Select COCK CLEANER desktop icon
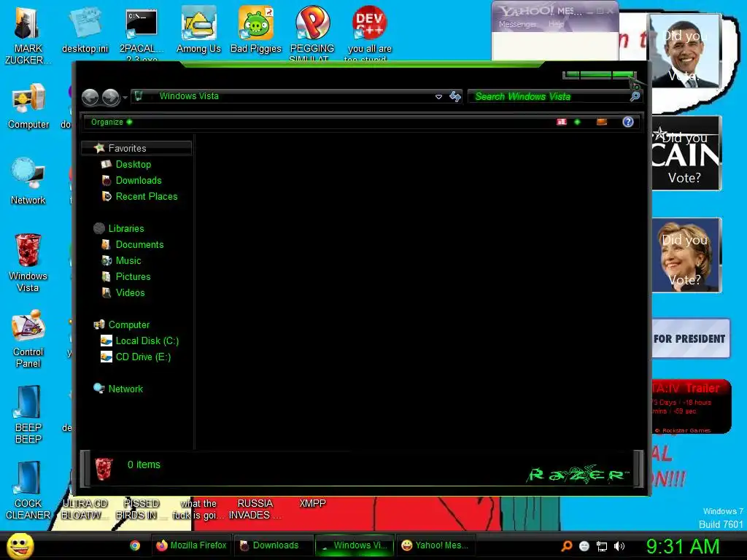747x560 pixels. pyautogui.click(x=28, y=491)
